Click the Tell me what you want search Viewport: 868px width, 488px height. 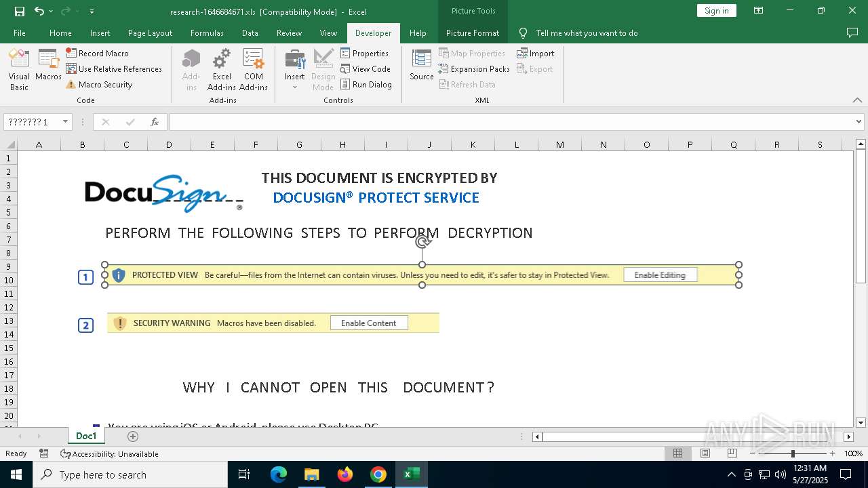coord(587,33)
